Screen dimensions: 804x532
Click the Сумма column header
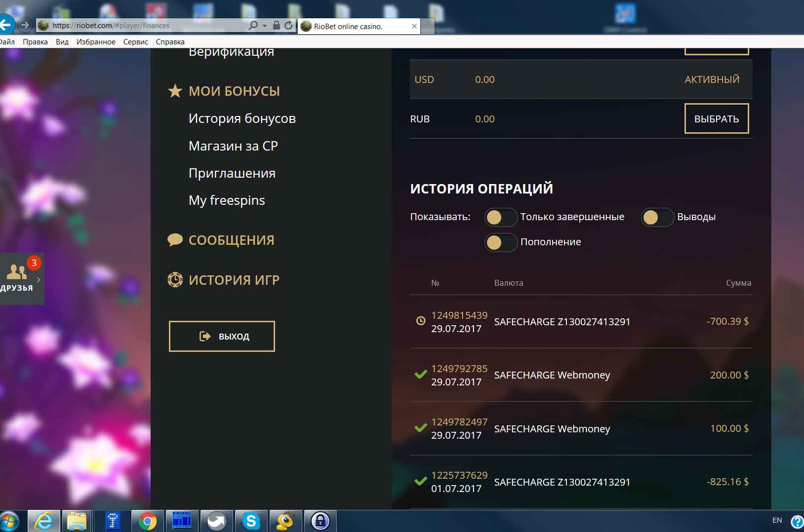tap(738, 283)
